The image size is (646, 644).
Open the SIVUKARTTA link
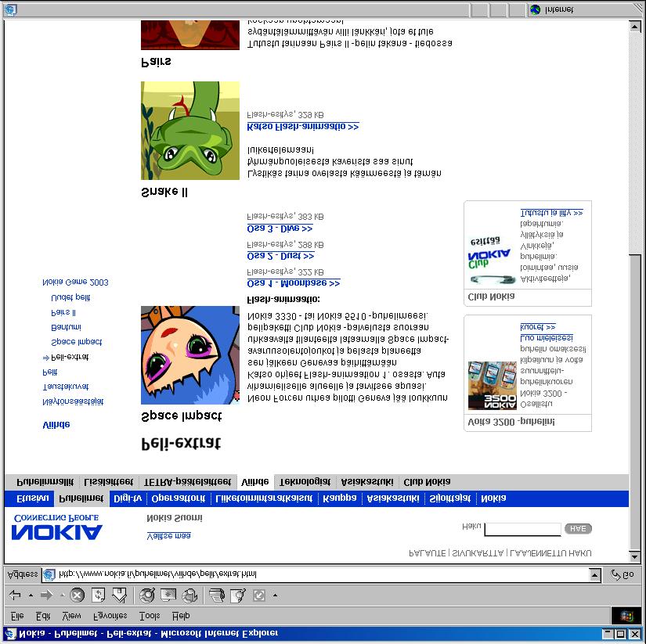pos(478,553)
